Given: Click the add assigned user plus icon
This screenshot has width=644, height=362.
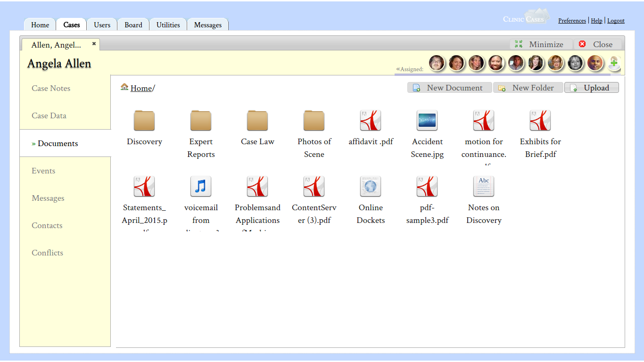Looking at the screenshot, I should [x=614, y=63].
